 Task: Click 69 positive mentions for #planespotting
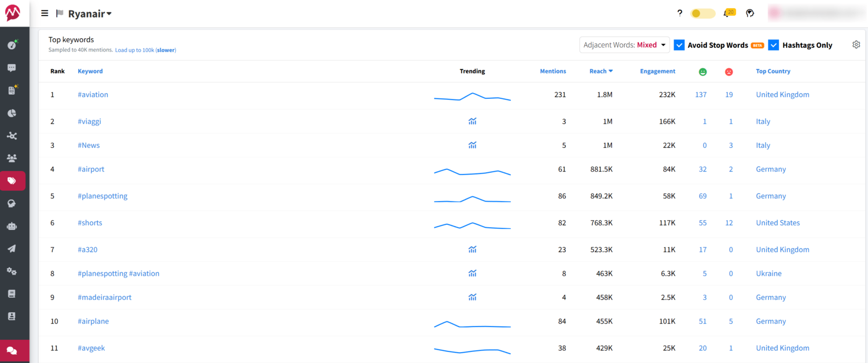coord(703,196)
